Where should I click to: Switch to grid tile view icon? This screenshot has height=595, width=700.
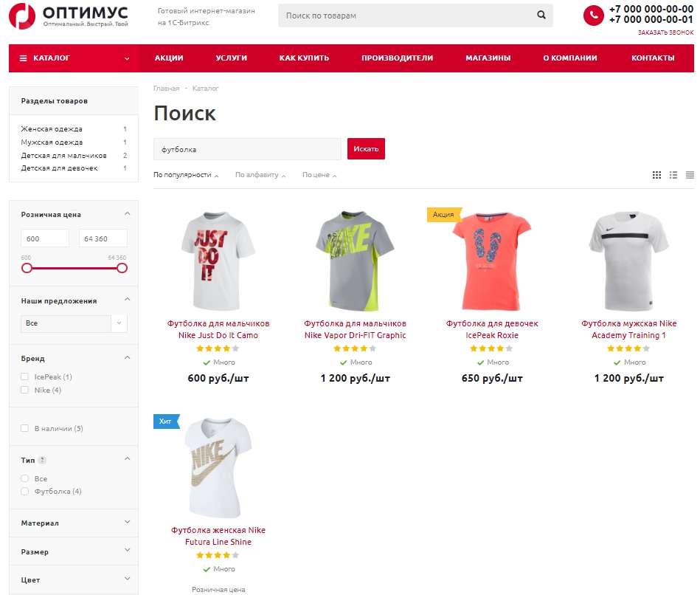point(656,175)
